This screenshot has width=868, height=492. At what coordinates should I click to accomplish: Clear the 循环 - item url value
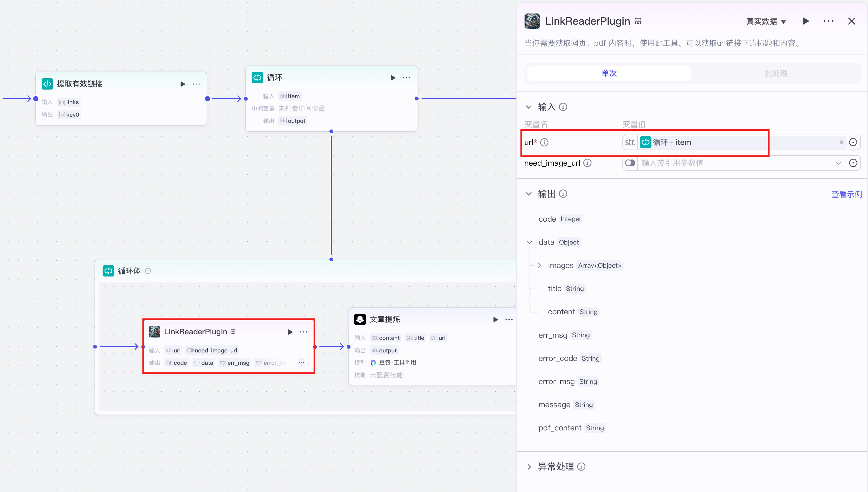click(841, 142)
